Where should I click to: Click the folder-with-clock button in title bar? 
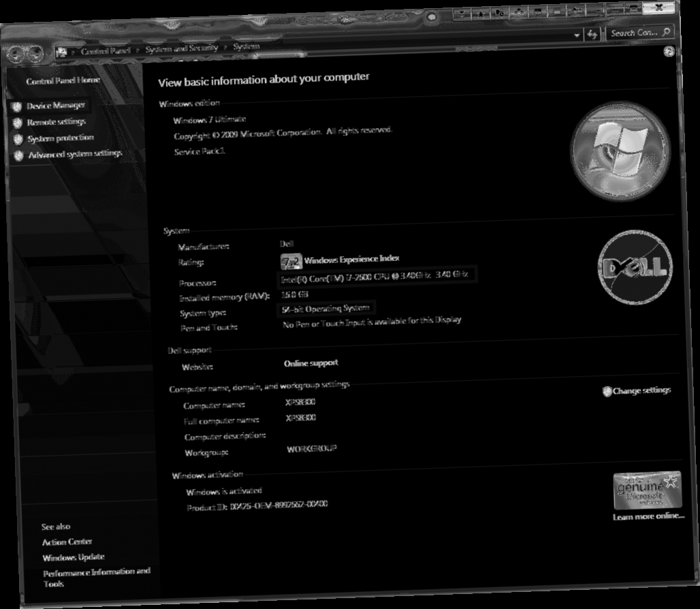[x=500, y=13]
